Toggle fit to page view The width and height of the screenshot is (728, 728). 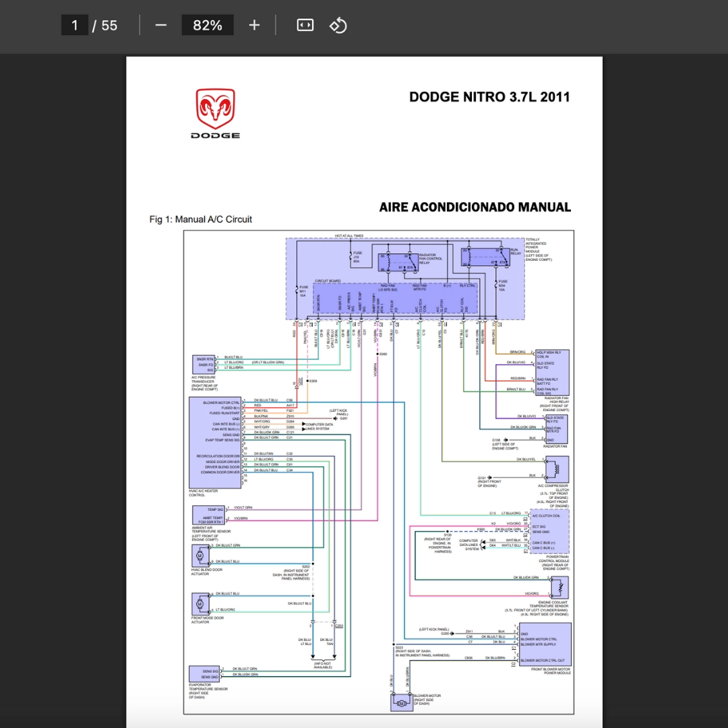(x=305, y=25)
